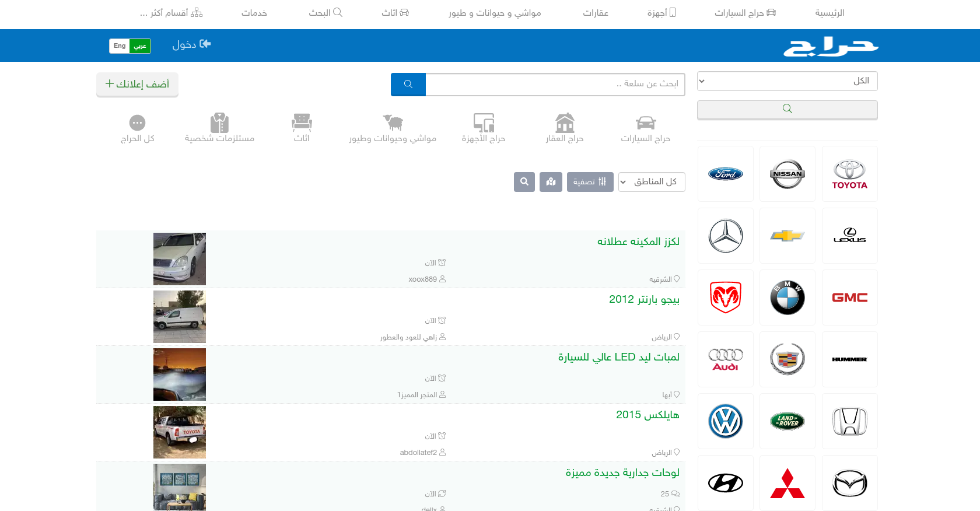Pick the Hummer brand logo
Viewport: 980px width, 511px height.
point(849,359)
